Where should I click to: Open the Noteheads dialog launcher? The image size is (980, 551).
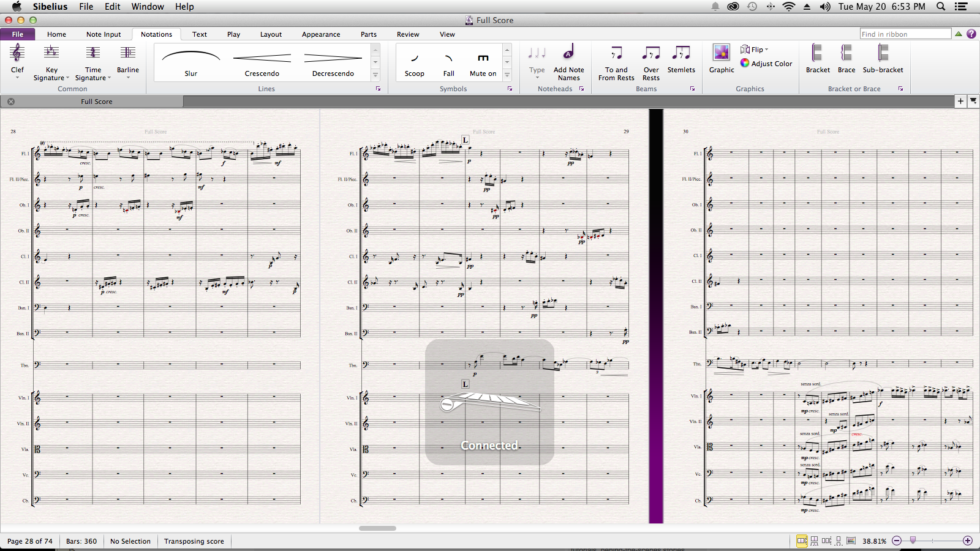coord(582,89)
